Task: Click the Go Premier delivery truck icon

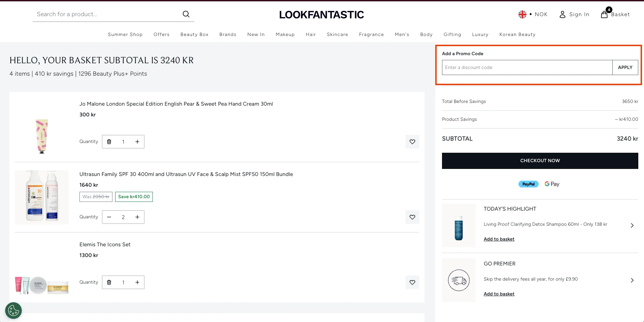Action: 459,280
